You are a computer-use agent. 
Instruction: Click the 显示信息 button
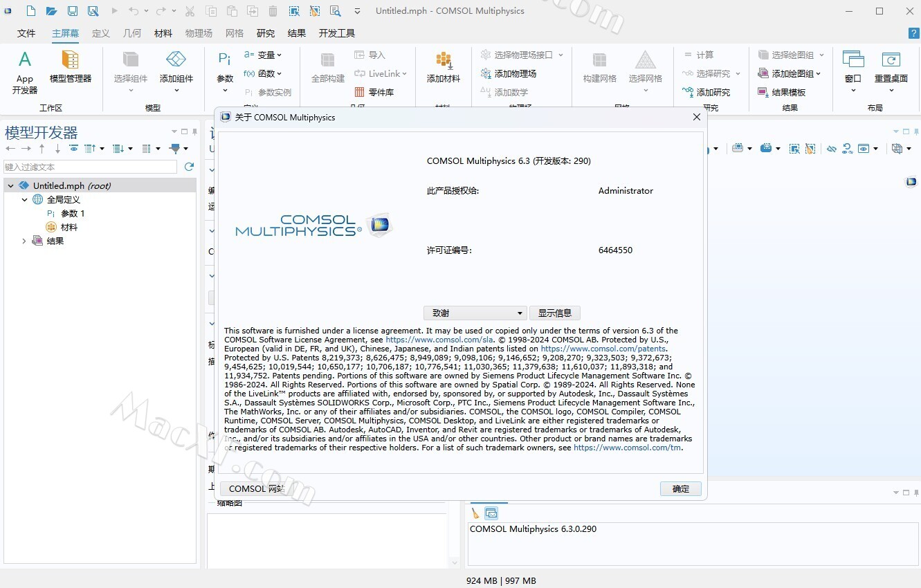tap(554, 313)
